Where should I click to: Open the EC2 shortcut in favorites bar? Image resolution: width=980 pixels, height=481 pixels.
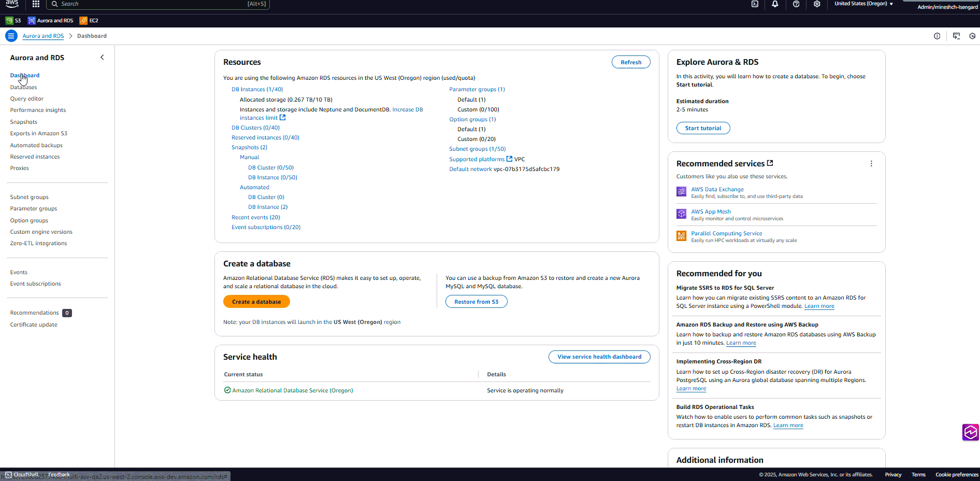tap(89, 21)
